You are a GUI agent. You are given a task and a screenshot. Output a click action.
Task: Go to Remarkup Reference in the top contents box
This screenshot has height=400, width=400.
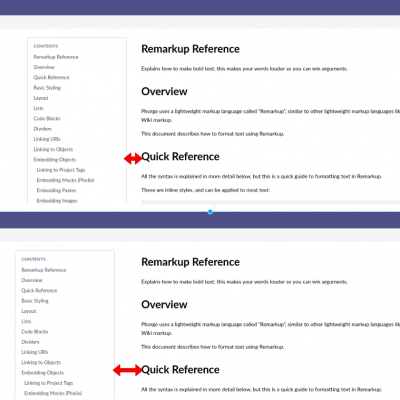click(x=56, y=57)
